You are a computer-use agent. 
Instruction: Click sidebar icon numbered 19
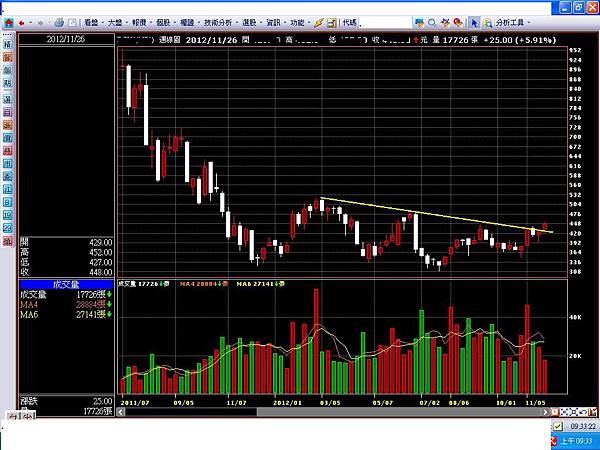tap(8, 215)
